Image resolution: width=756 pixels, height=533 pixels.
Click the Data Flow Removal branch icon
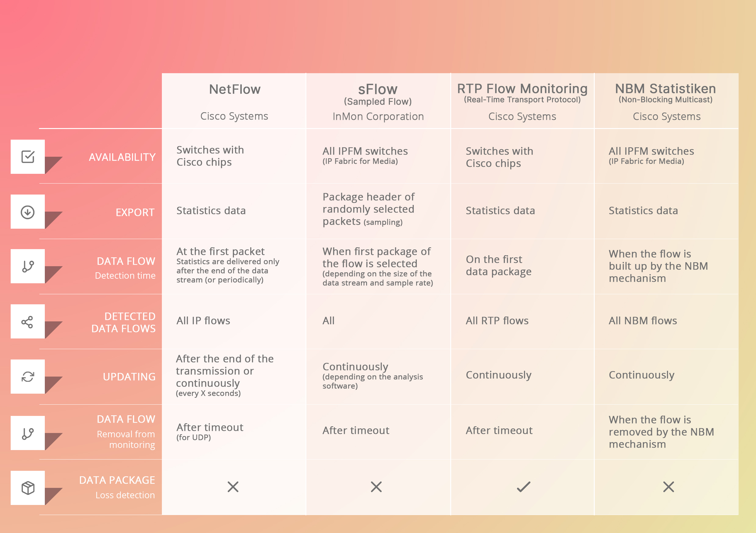point(28,434)
